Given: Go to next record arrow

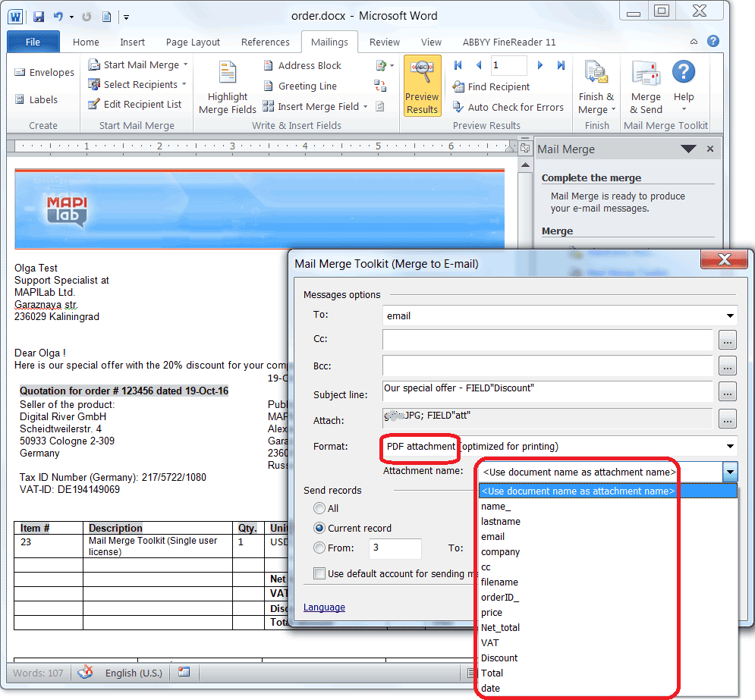Looking at the screenshot, I should click(x=540, y=65).
